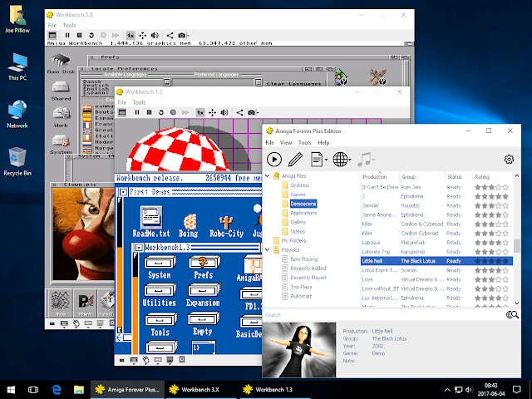Sort by the Status column header
This screenshot has width=532, height=399.
[458, 177]
